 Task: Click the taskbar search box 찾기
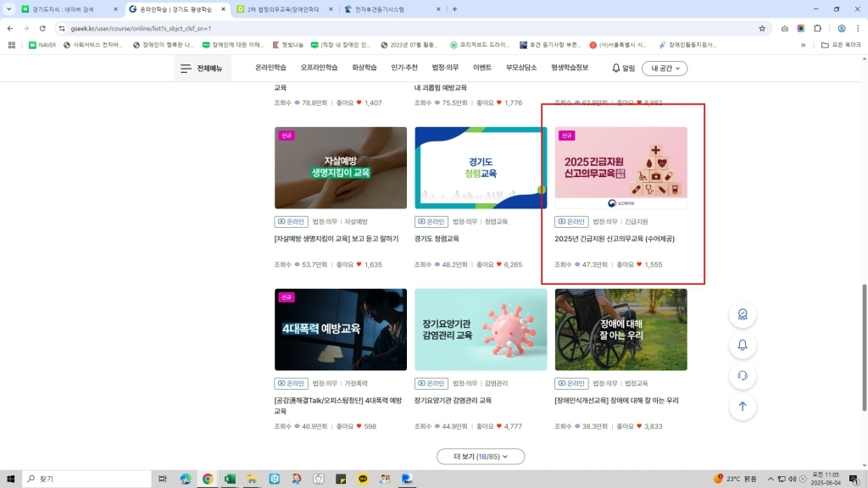87,479
